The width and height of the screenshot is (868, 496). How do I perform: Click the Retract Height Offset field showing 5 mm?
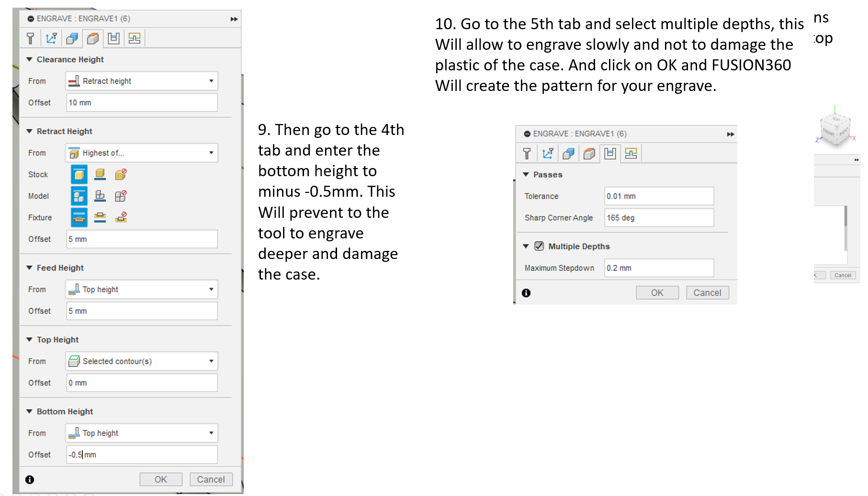[142, 239]
